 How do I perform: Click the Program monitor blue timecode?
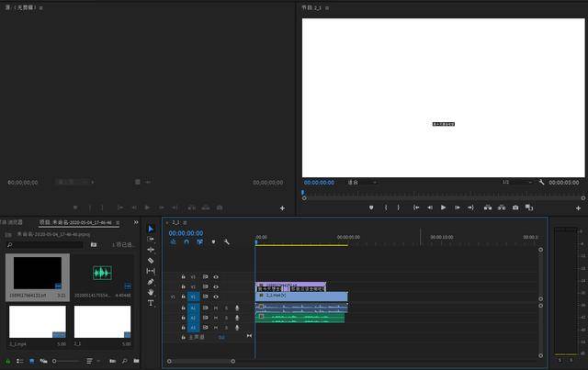point(319,183)
